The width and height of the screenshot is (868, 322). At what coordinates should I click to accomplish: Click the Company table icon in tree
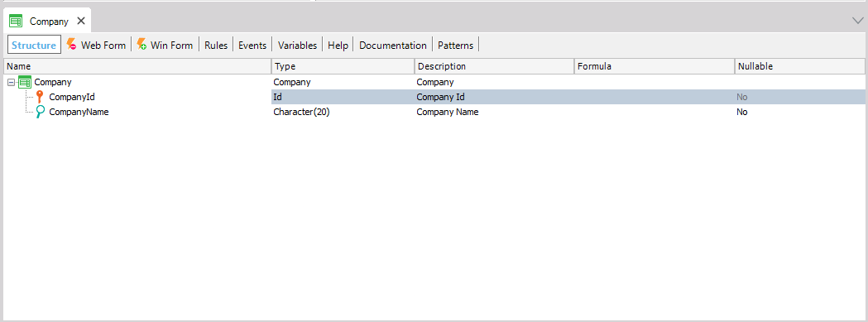pyautogui.click(x=25, y=82)
